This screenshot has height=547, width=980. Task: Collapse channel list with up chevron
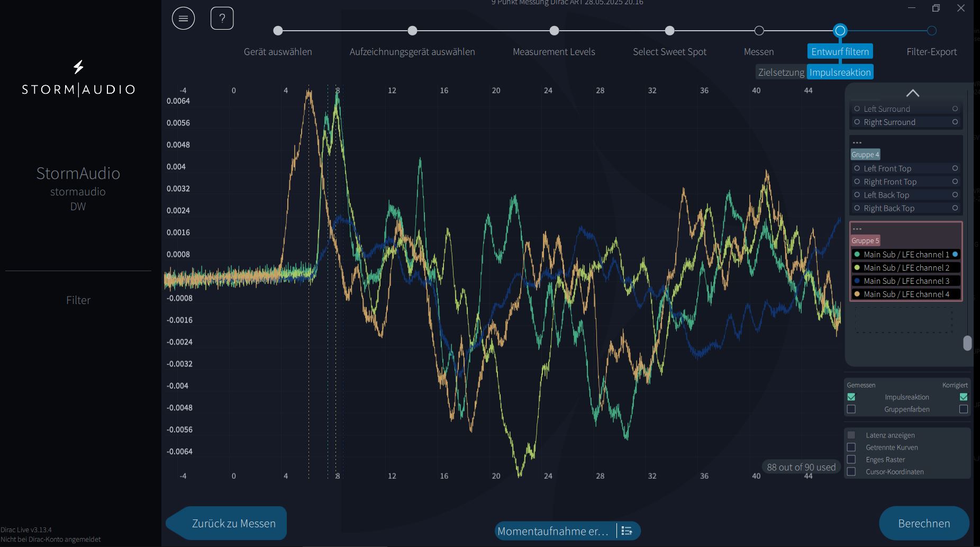[x=913, y=93]
